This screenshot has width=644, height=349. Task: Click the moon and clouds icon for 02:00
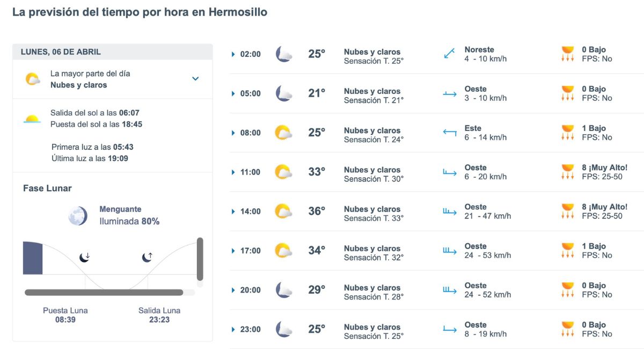tap(283, 54)
